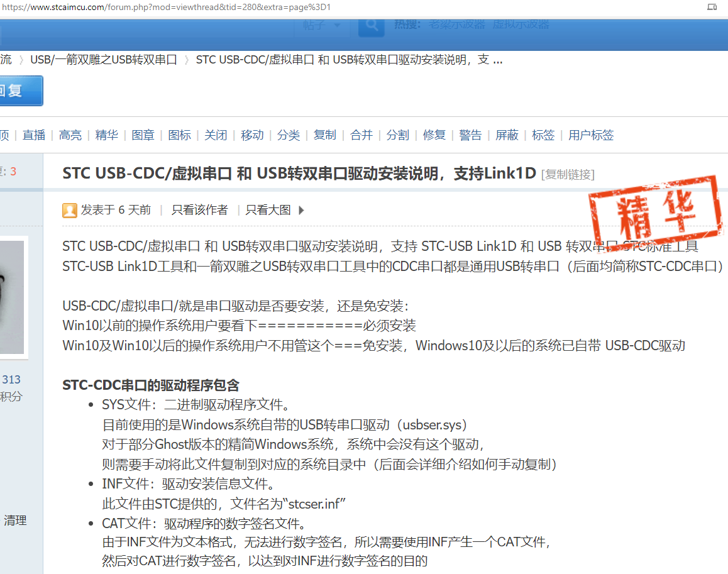The width and height of the screenshot is (728, 574).
Task: Click 复制 in the moderation bar
Action: (324, 135)
